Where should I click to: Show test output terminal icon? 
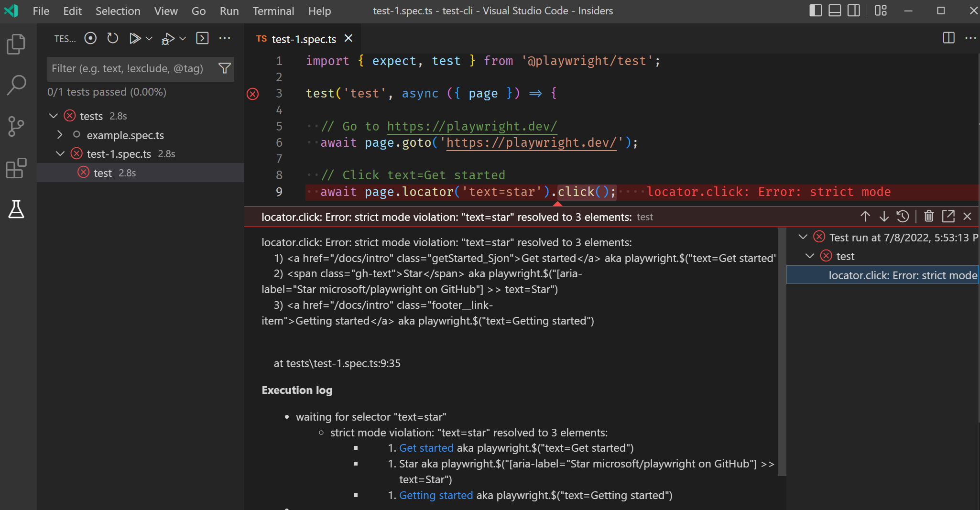[x=203, y=38]
